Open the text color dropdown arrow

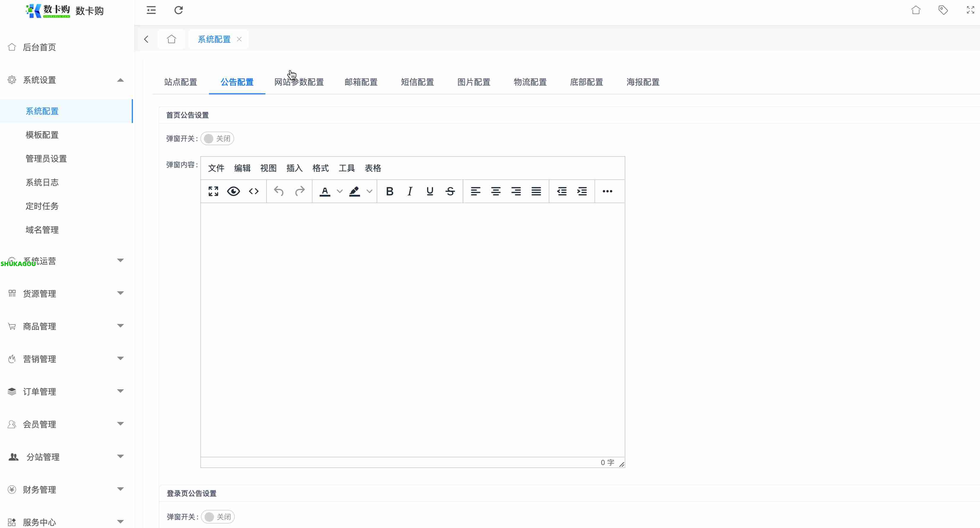(340, 191)
